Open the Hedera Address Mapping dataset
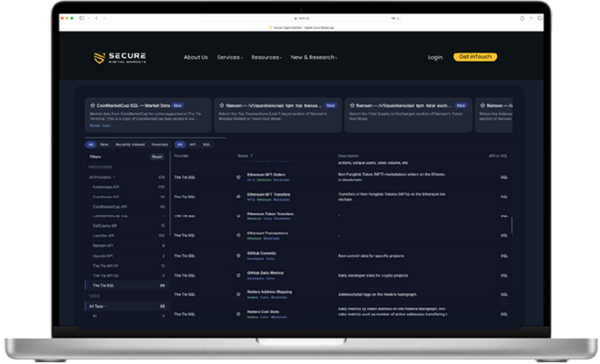Screen dimensions: 600x364 pyautogui.click(x=269, y=292)
